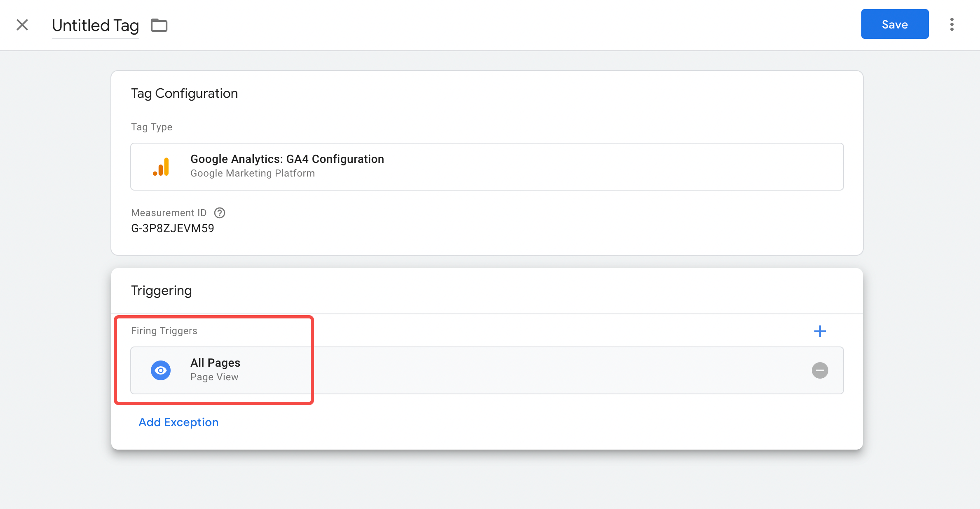Click the Tag Configuration heading
The image size is (980, 509).
point(184,94)
